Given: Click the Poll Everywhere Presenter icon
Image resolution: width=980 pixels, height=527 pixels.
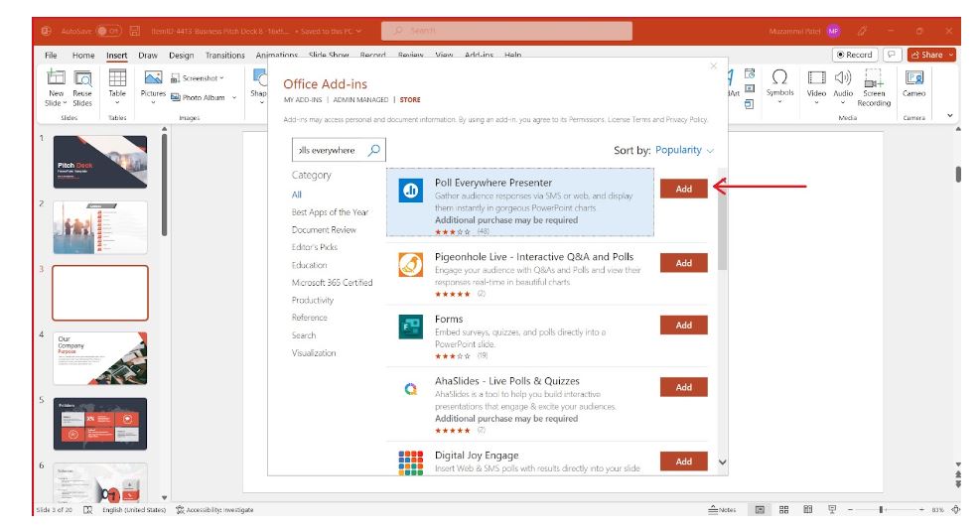Looking at the screenshot, I should coord(411,191).
